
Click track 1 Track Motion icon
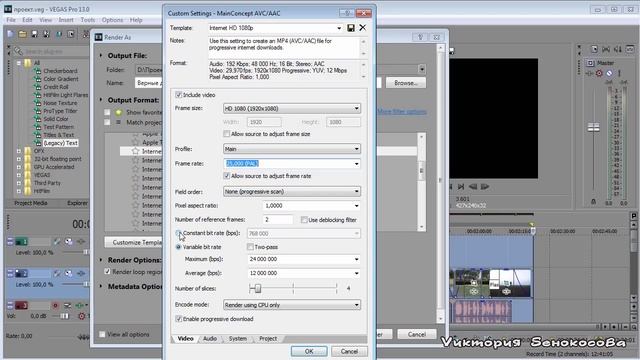[x=69, y=242]
